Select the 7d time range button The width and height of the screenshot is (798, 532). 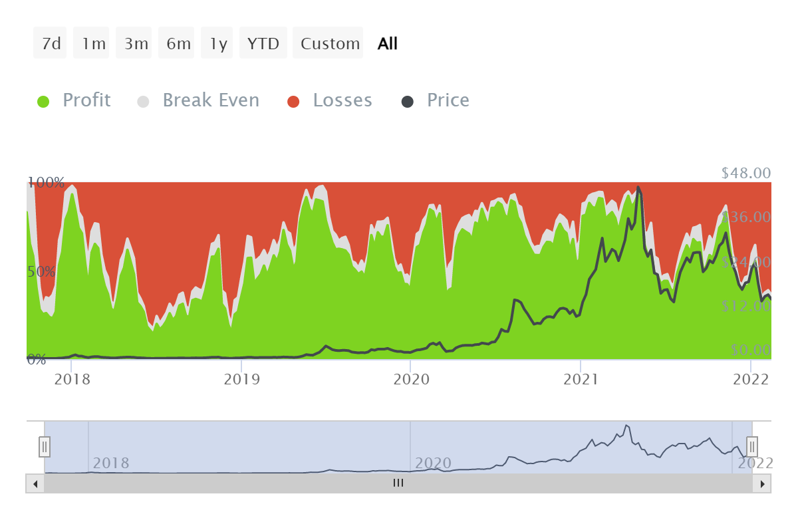pos(51,44)
